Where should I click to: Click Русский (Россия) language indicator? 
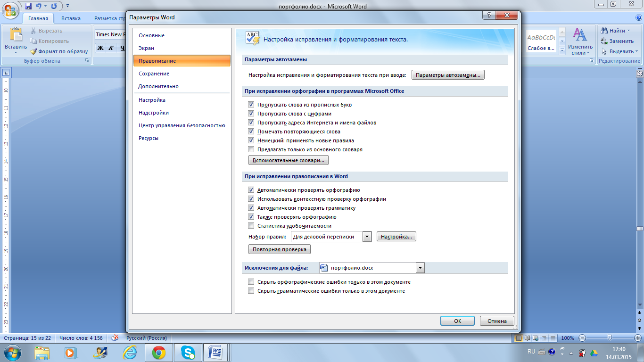click(146, 338)
